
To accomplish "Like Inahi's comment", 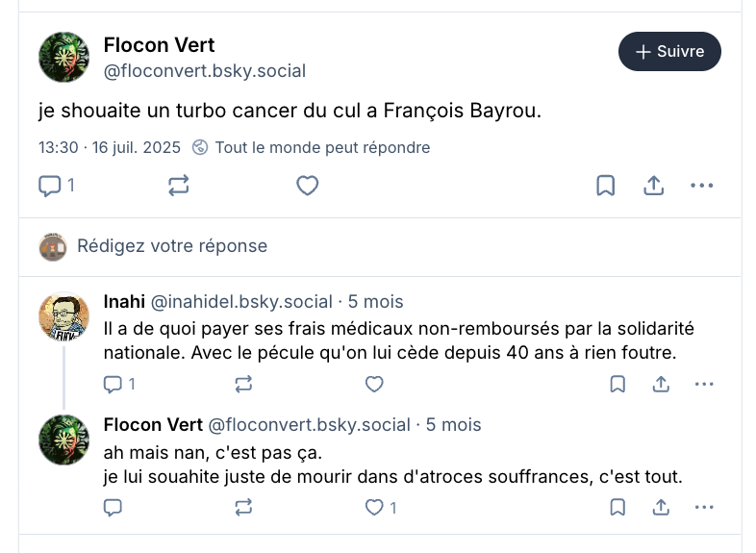I will coord(374,385).
